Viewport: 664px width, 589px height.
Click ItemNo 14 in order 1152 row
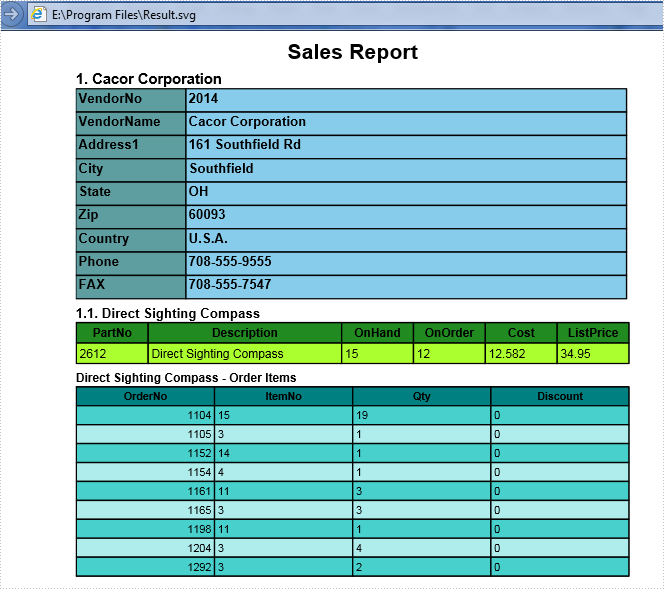coord(283,453)
